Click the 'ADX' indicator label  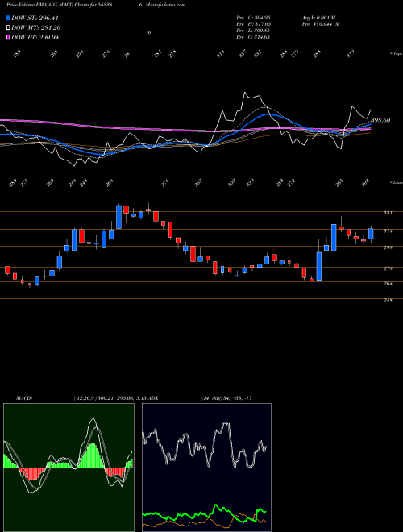click(153, 398)
